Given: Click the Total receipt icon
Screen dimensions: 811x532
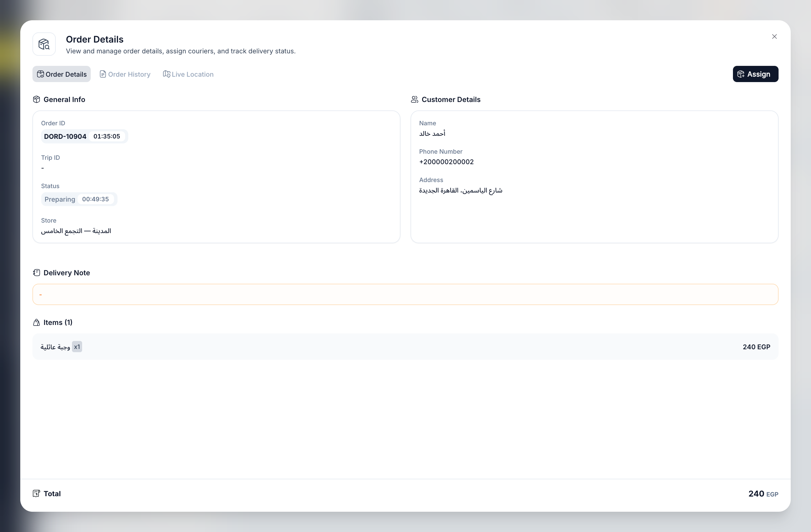Looking at the screenshot, I should pos(36,493).
